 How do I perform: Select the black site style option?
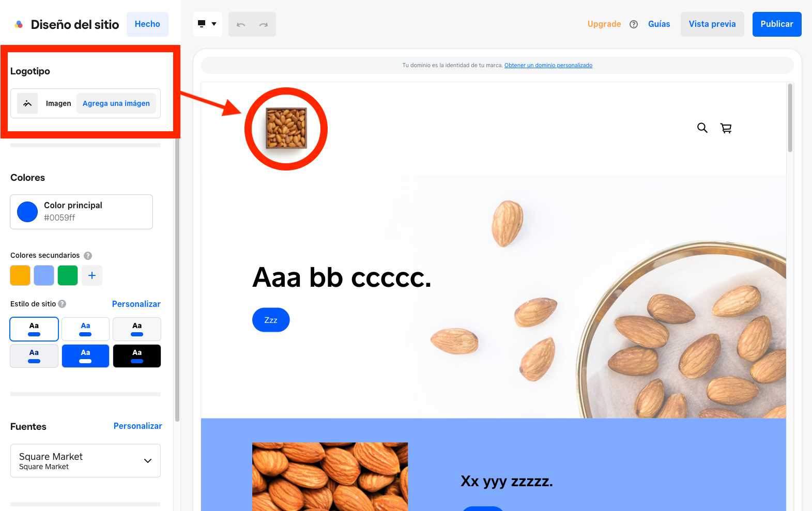pos(137,356)
